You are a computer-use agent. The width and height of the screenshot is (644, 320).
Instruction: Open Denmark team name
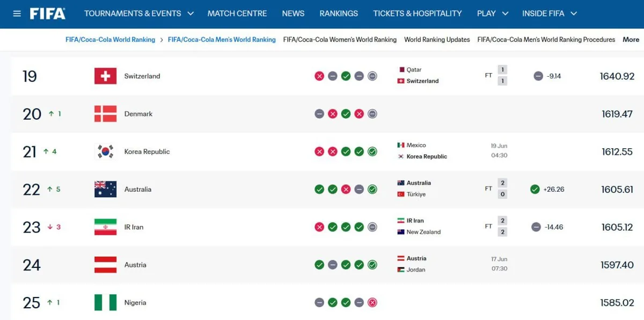point(138,114)
